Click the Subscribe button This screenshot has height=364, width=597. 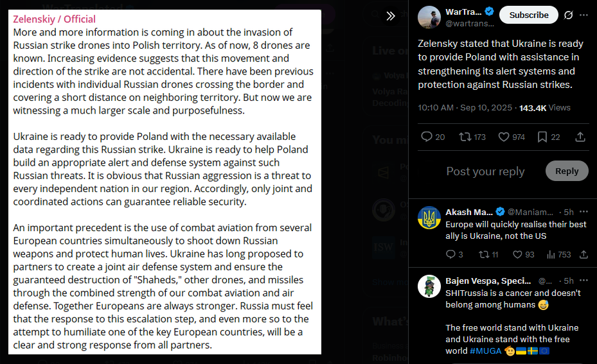(x=528, y=15)
